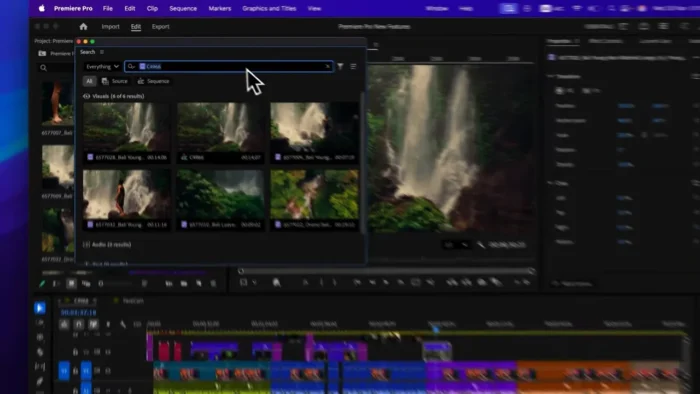This screenshot has width=700, height=394.
Task: Open the Graphics and Titles menu
Action: 269,8
